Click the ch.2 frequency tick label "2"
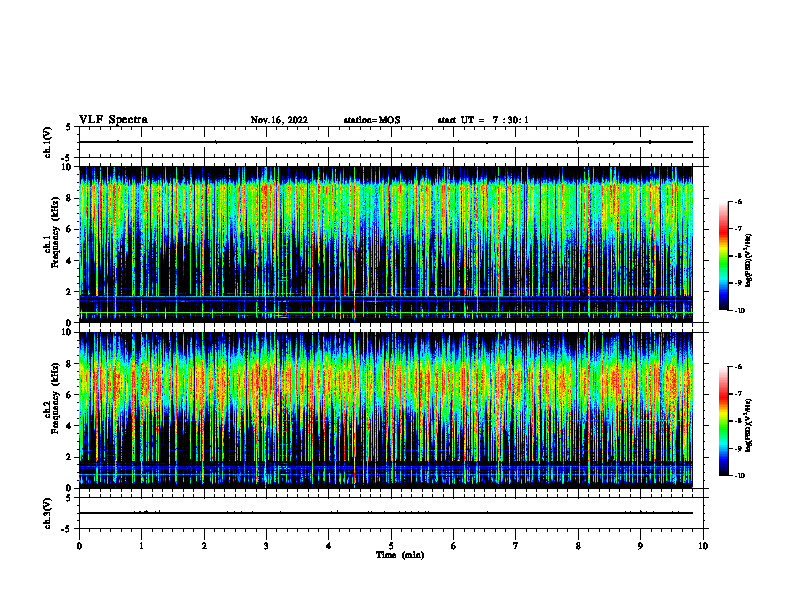Image resolution: width=792 pixels, height=612 pixels. click(x=70, y=457)
